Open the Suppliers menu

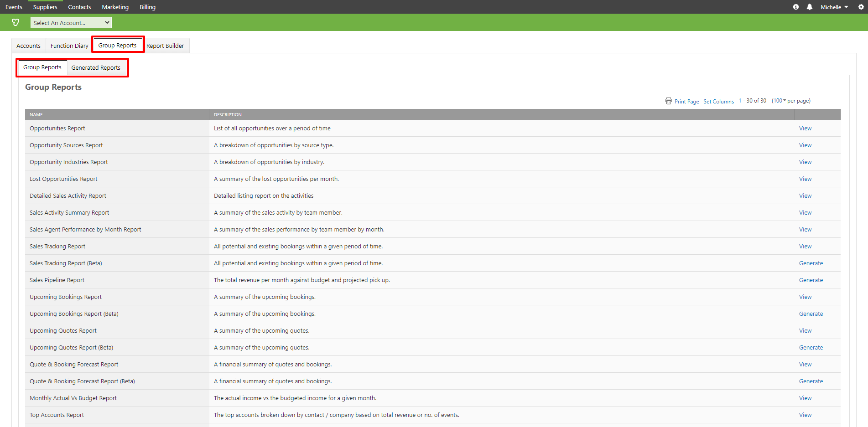tap(45, 7)
